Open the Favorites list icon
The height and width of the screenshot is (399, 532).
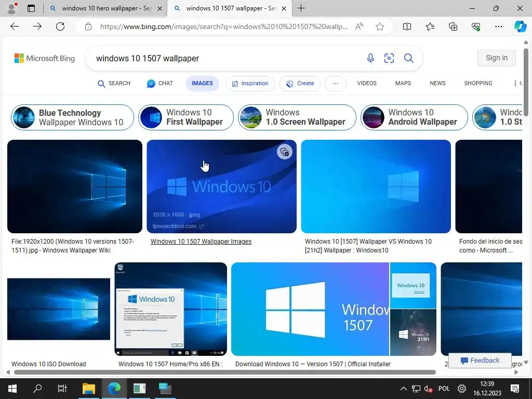coord(430,26)
